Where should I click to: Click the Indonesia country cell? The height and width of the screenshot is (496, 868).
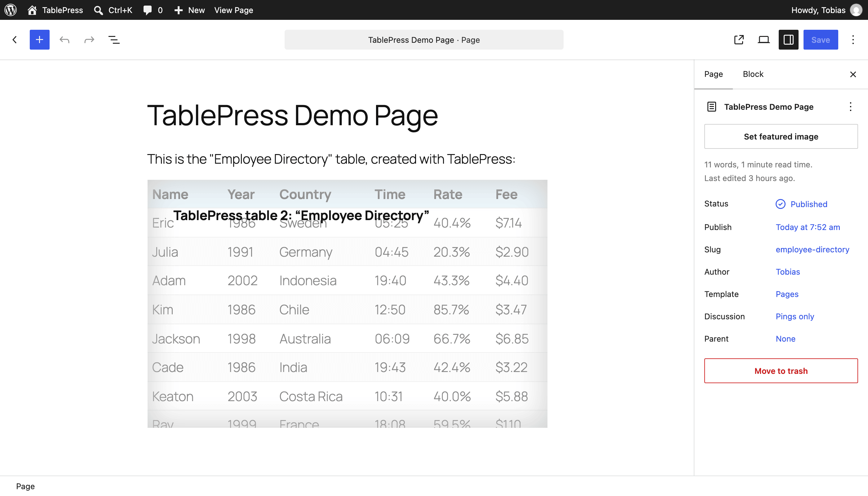point(308,280)
